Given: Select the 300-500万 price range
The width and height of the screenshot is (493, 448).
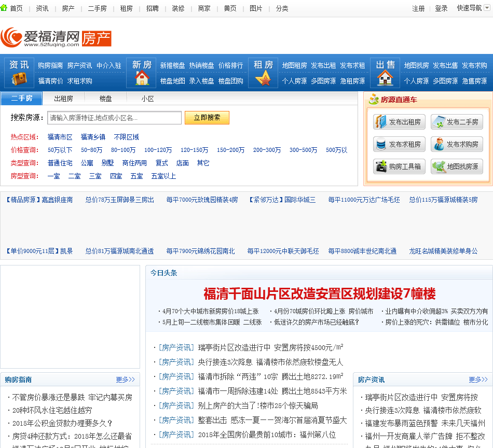Looking at the screenshot, I should point(304,150).
